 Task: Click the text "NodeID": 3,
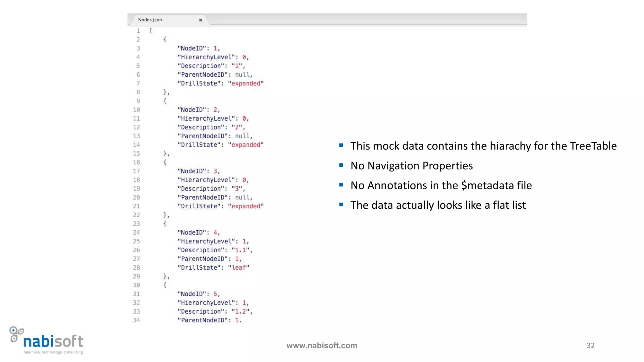pyautogui.click(x=199, y=171)
